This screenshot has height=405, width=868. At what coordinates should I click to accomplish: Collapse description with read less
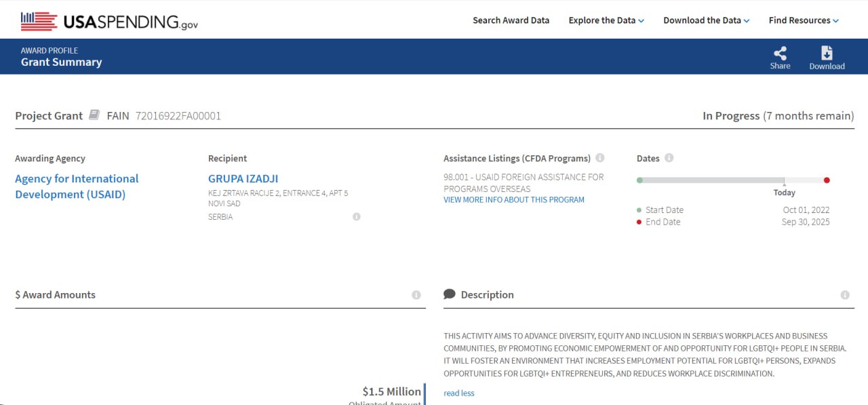(458, 393)
